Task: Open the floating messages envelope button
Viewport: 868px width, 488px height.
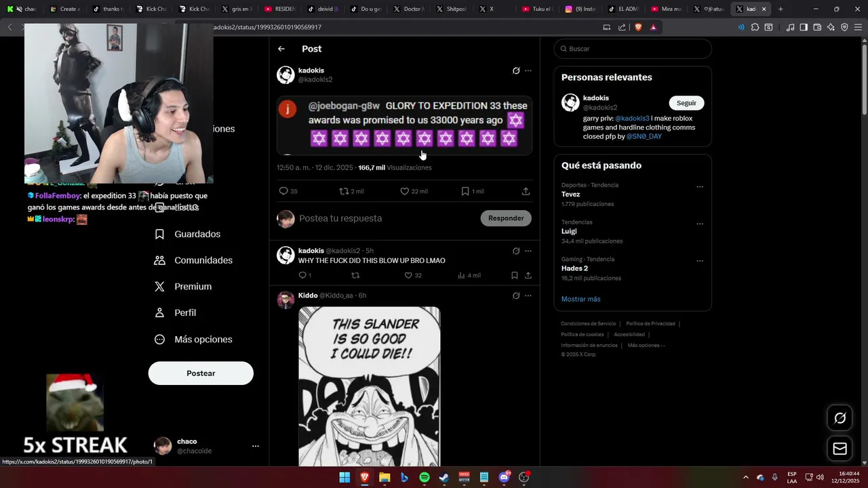Action: [840, 449]
